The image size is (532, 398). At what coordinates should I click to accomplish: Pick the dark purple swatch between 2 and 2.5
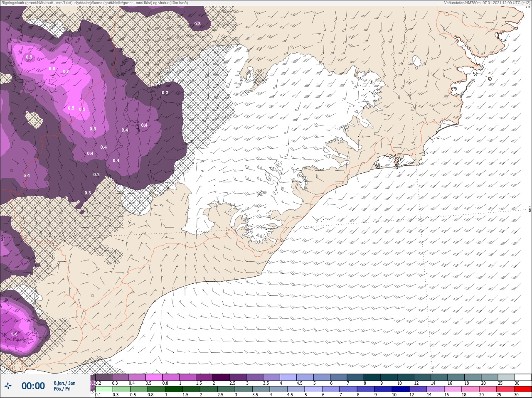[x=222, y=377]
